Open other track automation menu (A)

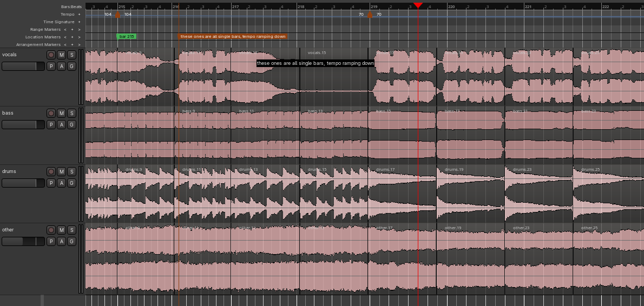61,242
